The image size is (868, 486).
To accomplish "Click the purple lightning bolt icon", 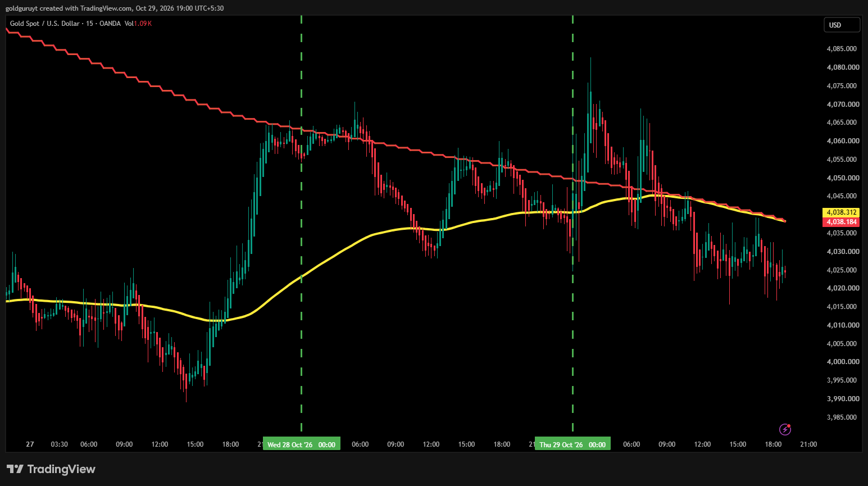I will pyautogui.click(x=785, y=430).
